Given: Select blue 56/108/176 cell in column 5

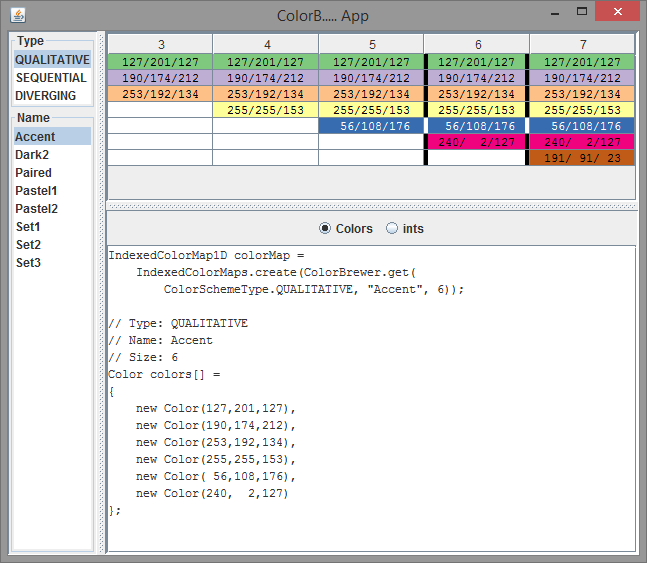Looking at the screenshot, I should coord(371,126).
